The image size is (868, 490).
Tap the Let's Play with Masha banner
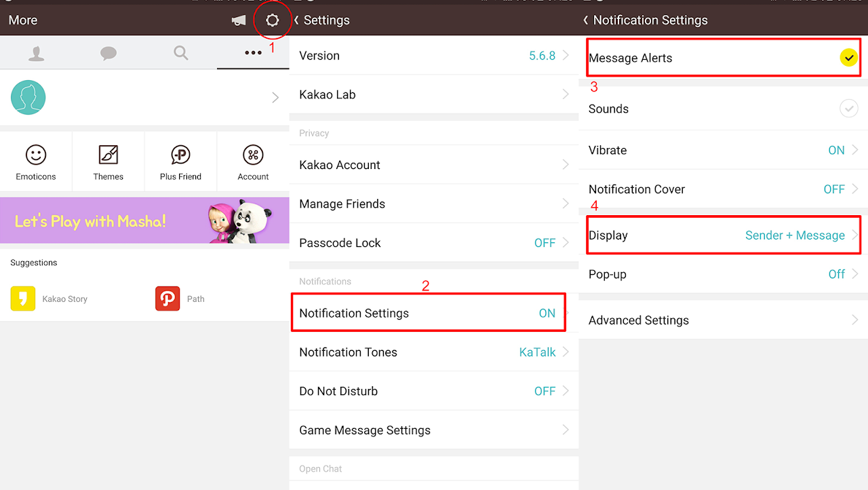(x=144, y=221)
